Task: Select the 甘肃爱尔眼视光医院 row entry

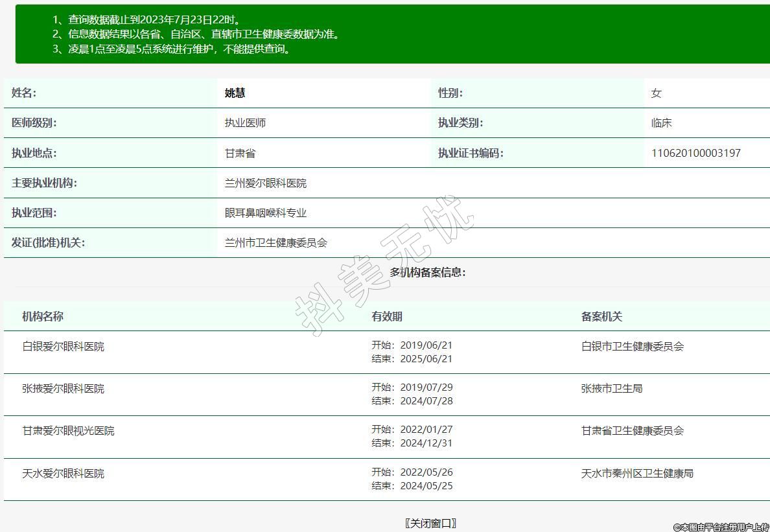Action: click(x=68, y=431)
